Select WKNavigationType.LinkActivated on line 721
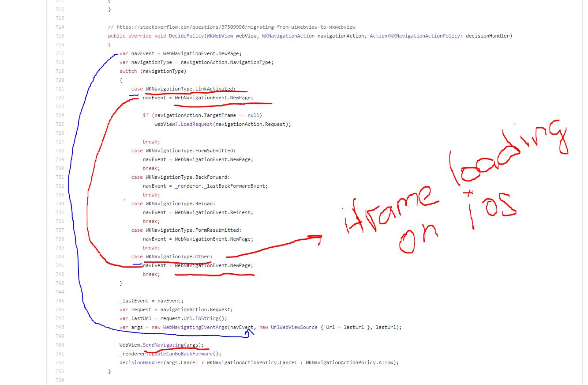 click(x=189, y=89)
